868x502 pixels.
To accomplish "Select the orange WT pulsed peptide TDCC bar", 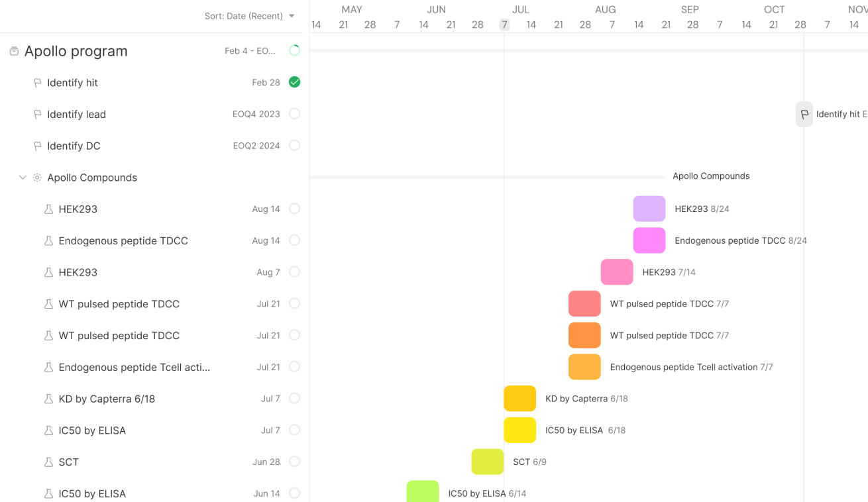I will pos(584,335).
